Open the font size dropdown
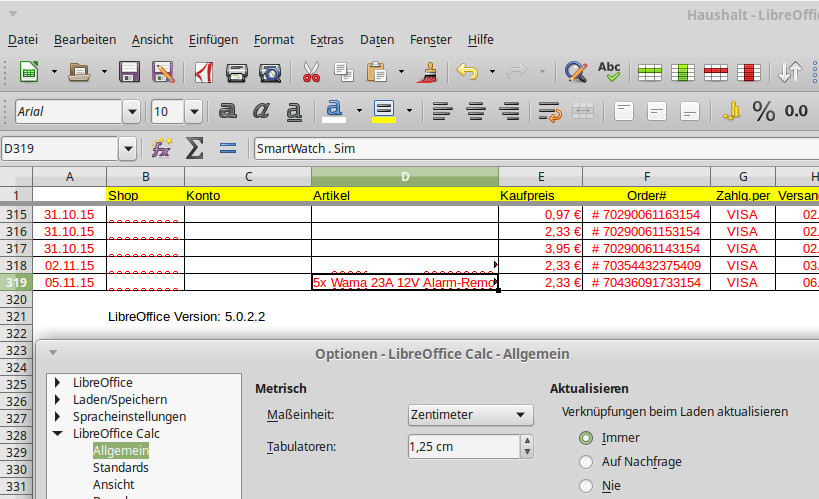The image size is (819, 499). click(x=194, y=111)
